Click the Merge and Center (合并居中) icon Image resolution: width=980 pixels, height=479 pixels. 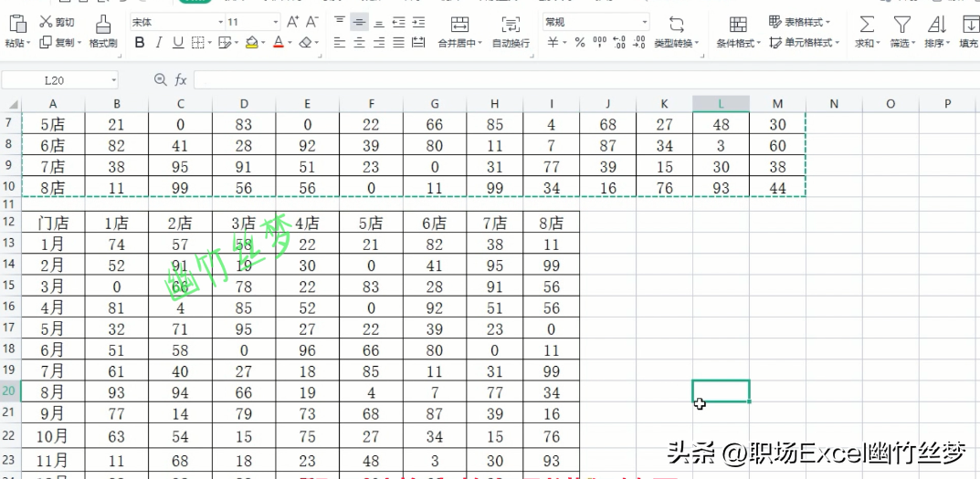(x=460, y=25)
